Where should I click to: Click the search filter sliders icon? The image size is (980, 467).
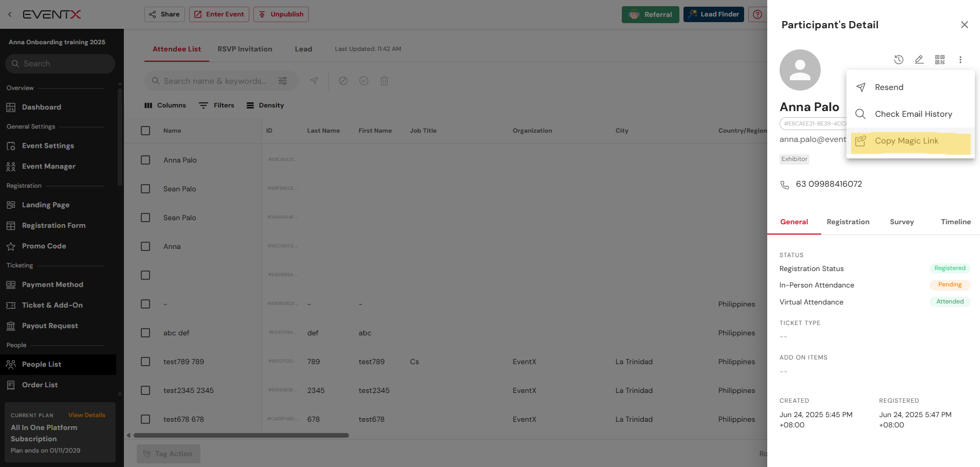coord(283,81)
